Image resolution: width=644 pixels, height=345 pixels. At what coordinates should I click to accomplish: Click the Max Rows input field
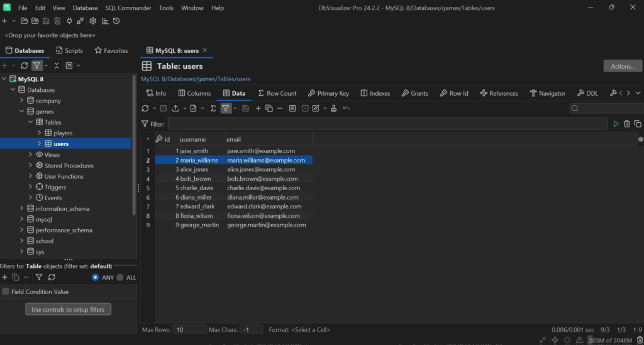[x=190, y=329]
